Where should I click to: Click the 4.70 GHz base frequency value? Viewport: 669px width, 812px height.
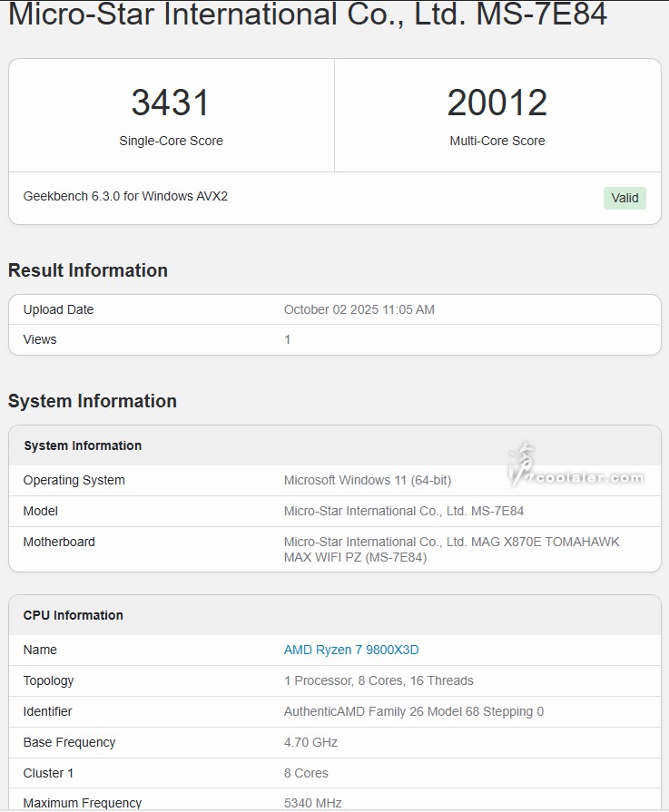tap(310, 742)
